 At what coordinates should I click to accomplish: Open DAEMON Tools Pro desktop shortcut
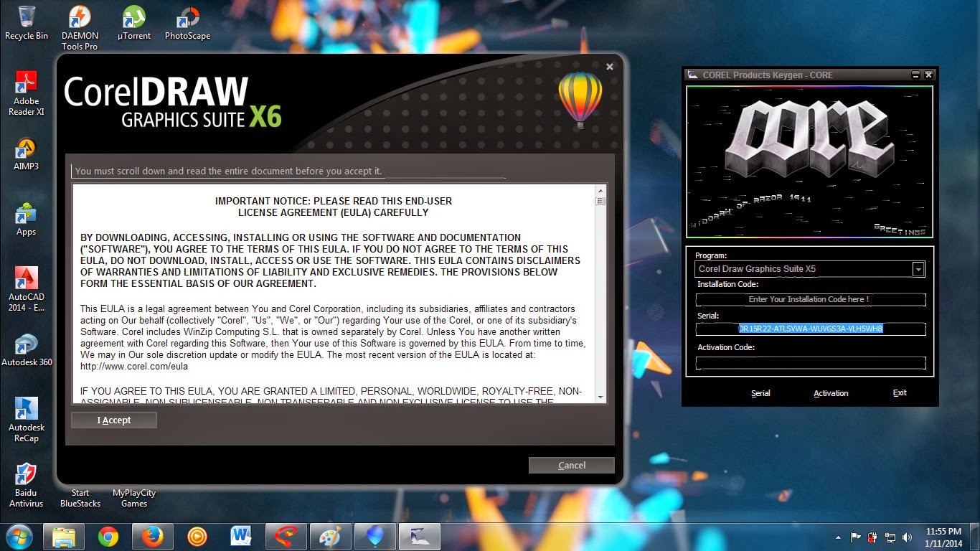pos(80,28)
